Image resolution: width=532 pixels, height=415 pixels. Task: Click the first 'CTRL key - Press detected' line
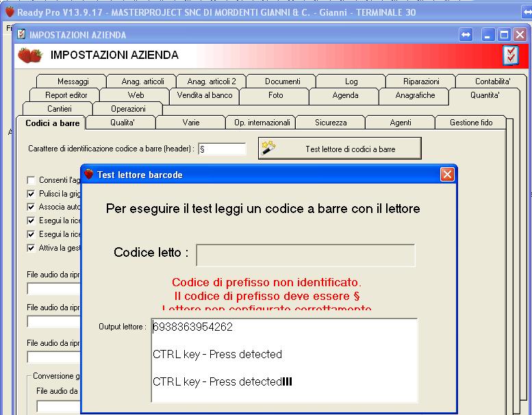pos(217,354)
